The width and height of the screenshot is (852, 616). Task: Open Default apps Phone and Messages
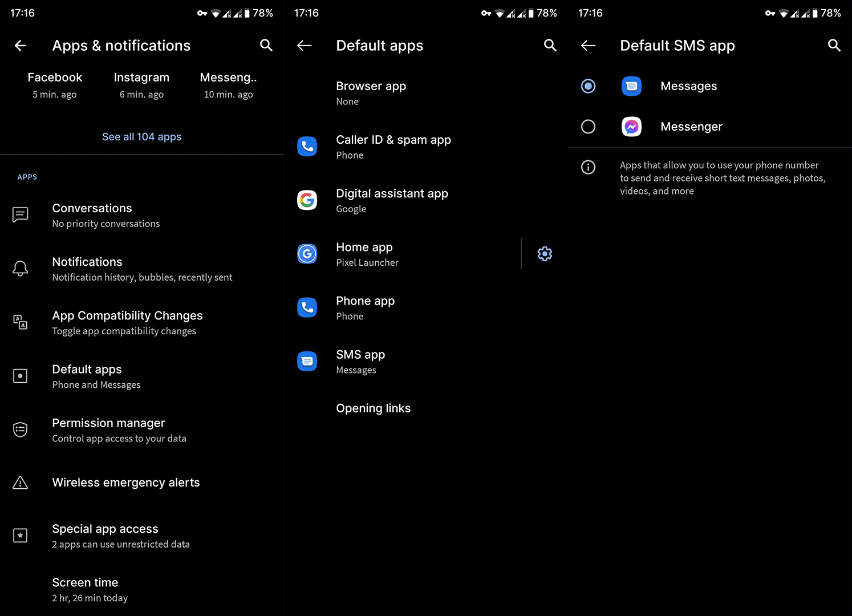(142, 376)
